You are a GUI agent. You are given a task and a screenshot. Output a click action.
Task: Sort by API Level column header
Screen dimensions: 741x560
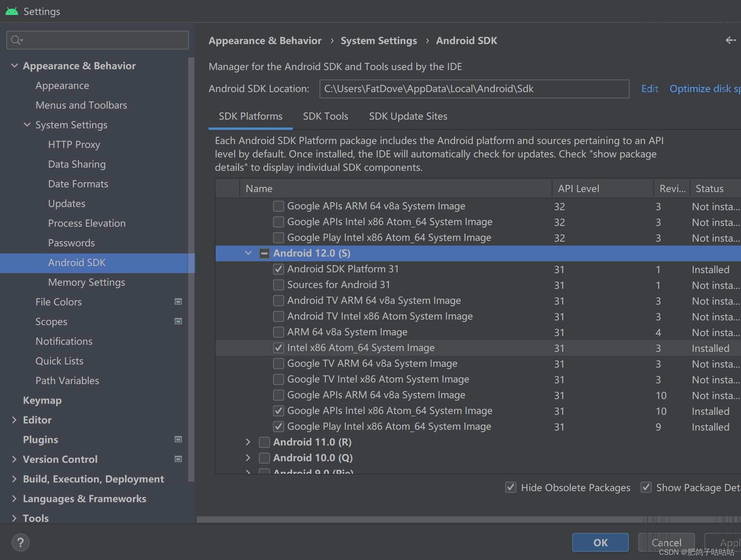click(x=602, y=189)
